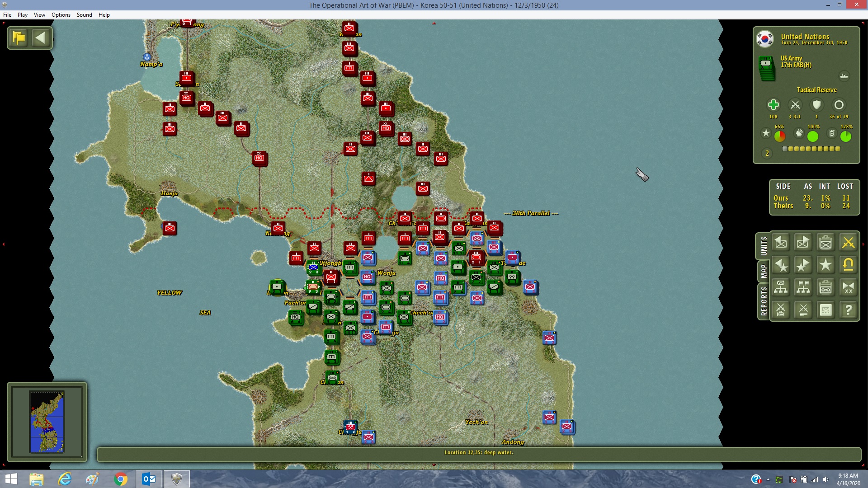Image resolution: width=868 pixels, height=488 pixels.
Task: Click the circle movement allowance icon
Action: point(839,105)
